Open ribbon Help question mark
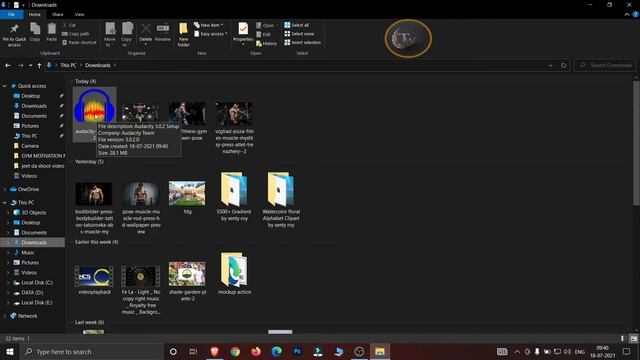640x360 pixels. (635, 14)
